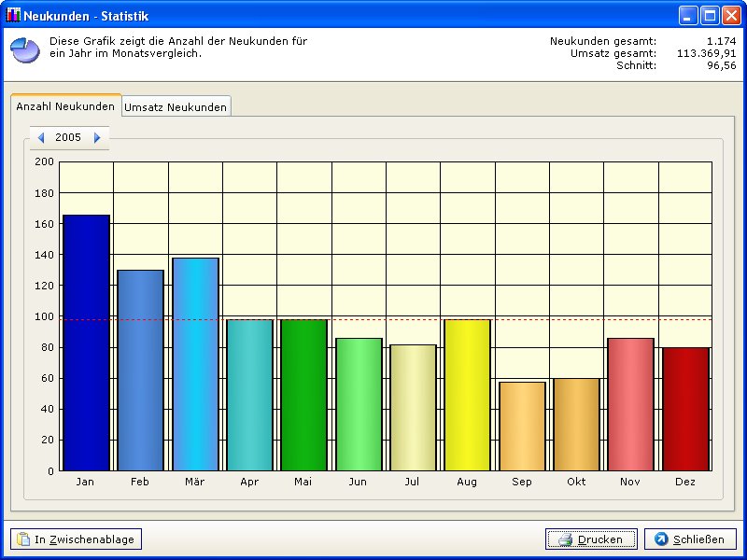
Task: Select the Feb bar in chart
Action: 140,371
